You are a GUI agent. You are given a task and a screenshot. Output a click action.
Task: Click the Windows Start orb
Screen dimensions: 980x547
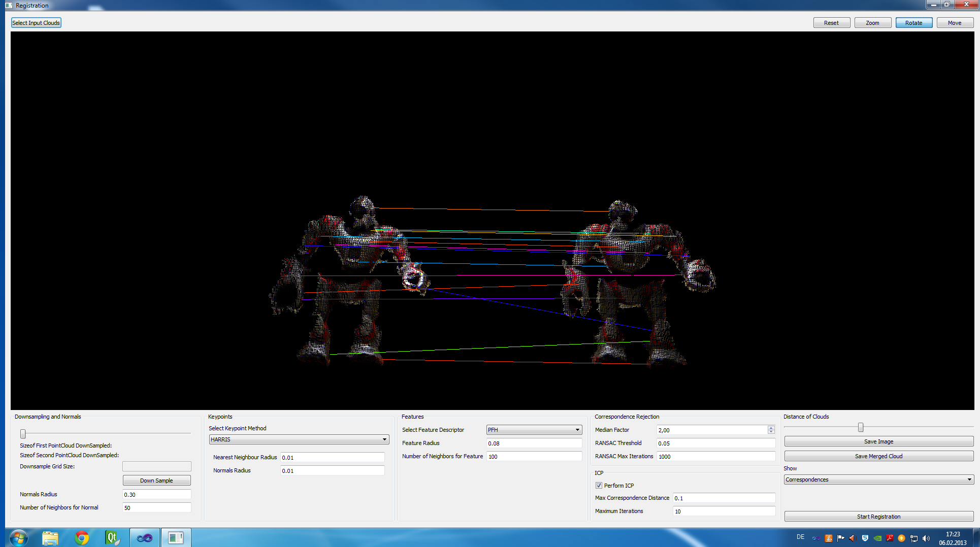click(19, 537)
